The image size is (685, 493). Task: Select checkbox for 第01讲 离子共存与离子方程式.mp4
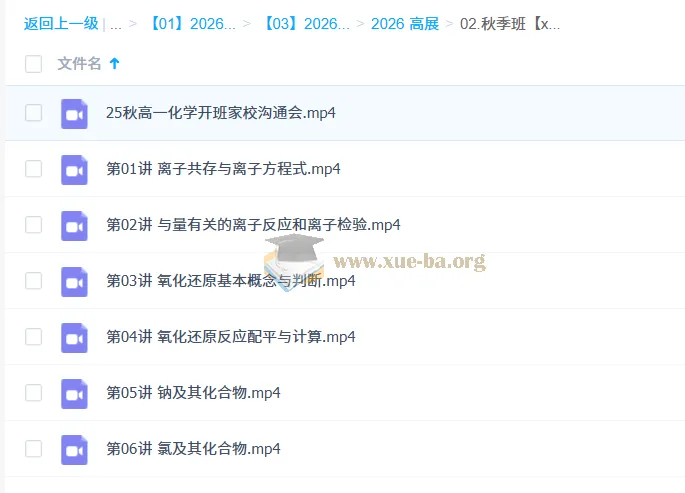point(34,169)
